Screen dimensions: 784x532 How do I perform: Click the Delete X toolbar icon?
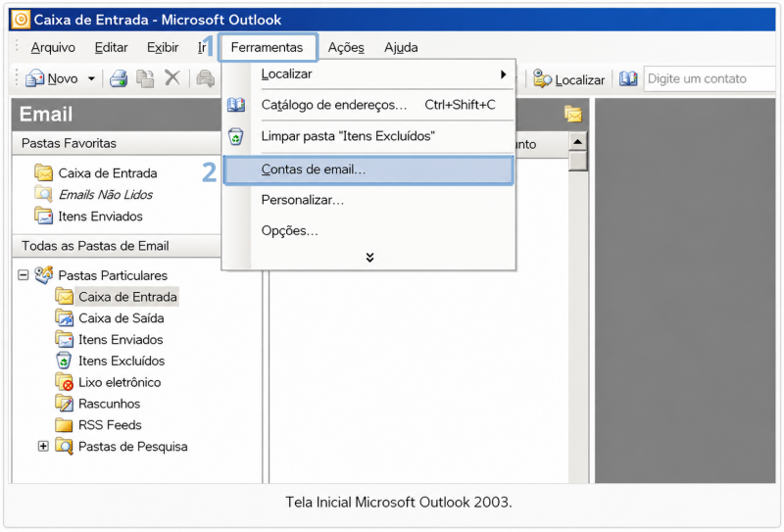172,78
